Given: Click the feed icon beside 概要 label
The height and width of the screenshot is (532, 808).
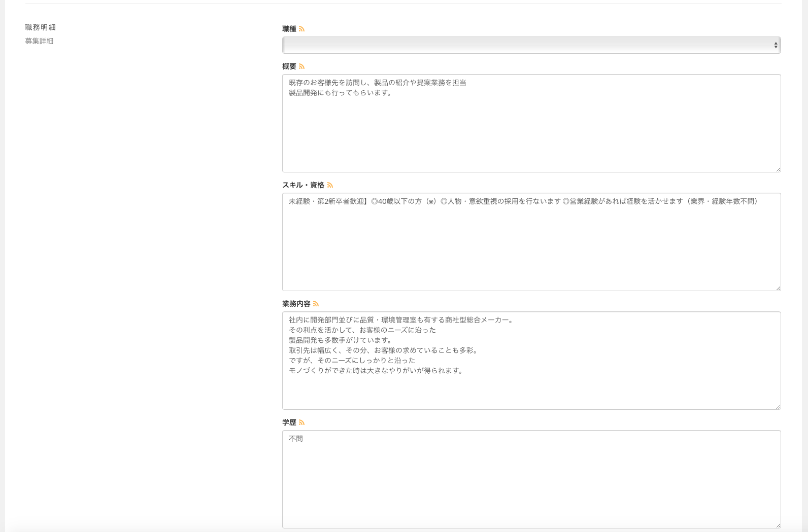Looking at the screenshot, I should [x=301, y=66].
